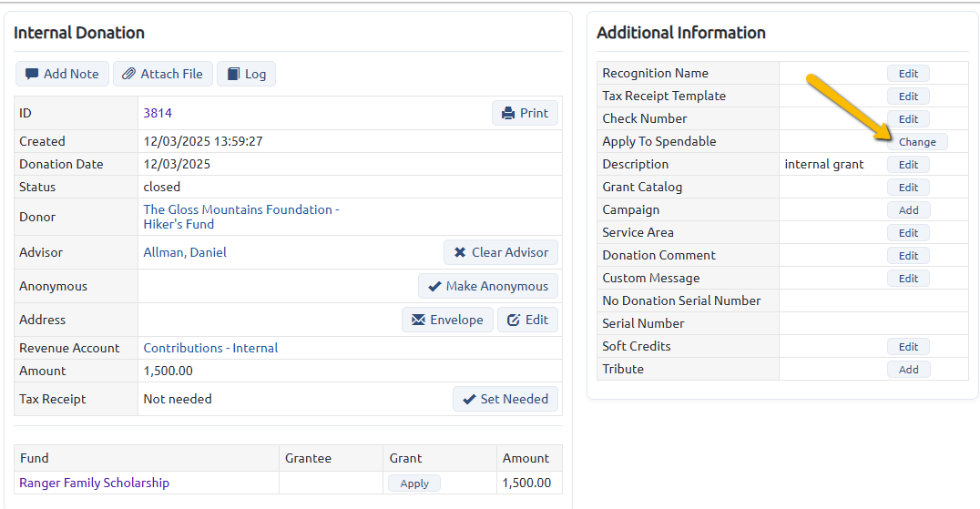Edit the Service Area
The image size is (980, 509).
coord(908,233)
